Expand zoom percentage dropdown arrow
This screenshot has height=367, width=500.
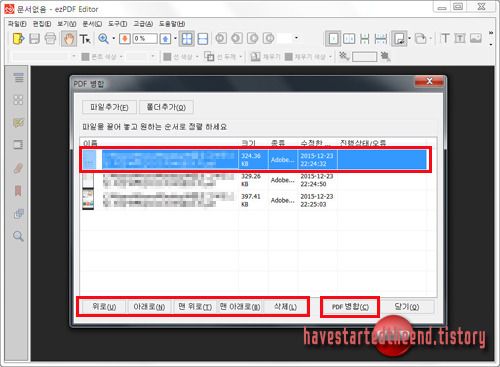pos(176,39)
